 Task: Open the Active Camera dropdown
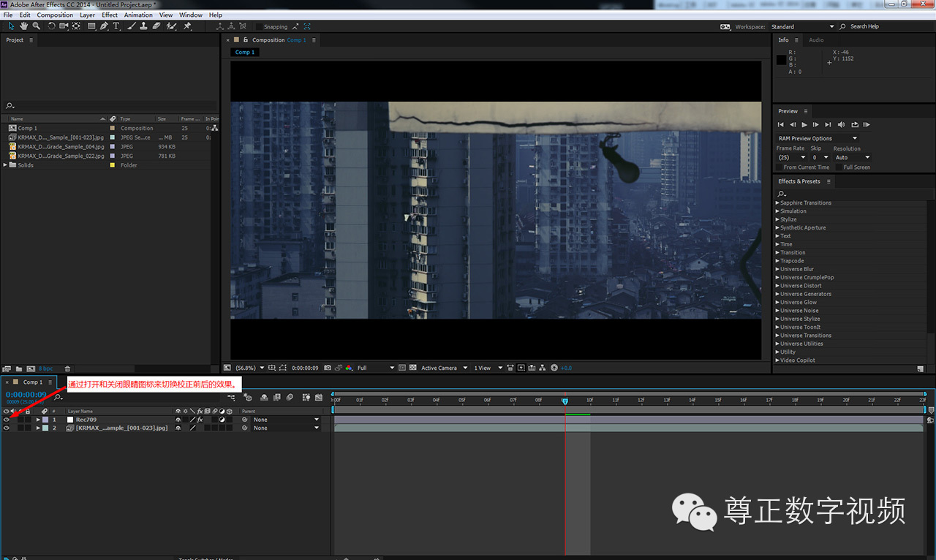tap(445, 368)
